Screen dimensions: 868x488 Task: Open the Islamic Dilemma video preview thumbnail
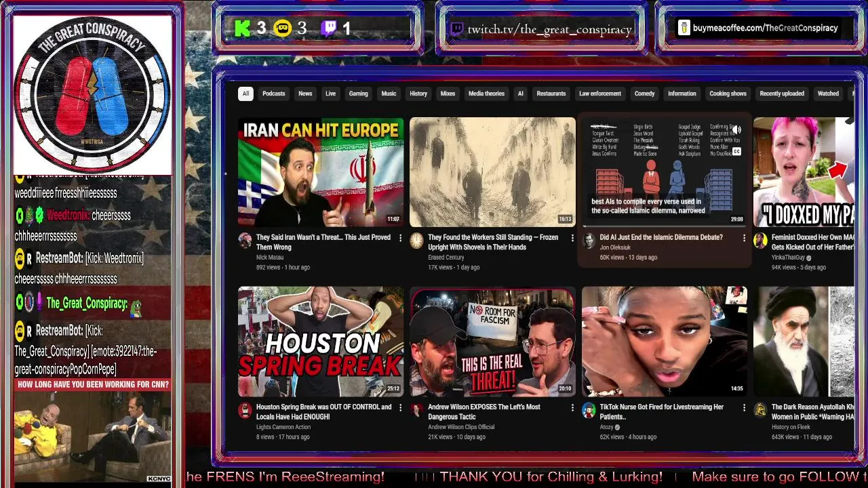[665, 172]
